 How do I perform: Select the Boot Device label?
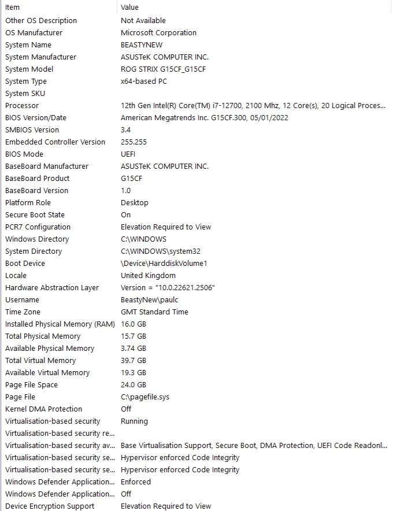pyautogui.click(x=25, y=264)
